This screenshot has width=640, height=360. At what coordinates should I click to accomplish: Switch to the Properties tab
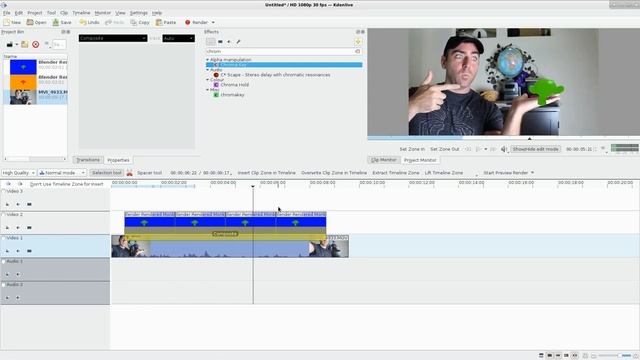[118, 160]
